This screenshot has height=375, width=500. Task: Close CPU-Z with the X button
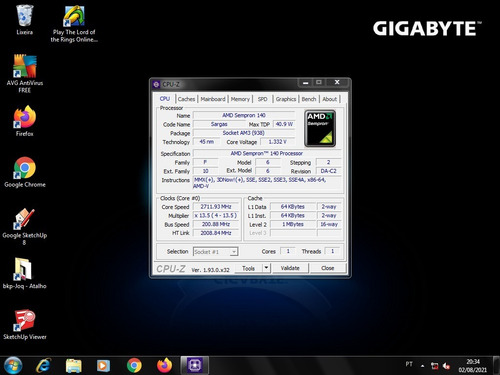pos(337,82)
